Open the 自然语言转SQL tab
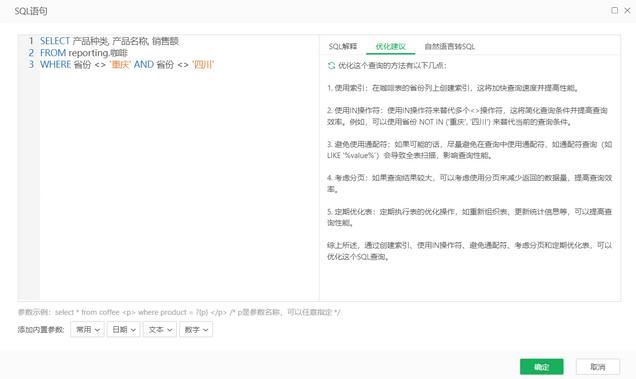The image size is (636, 379). 449,46
